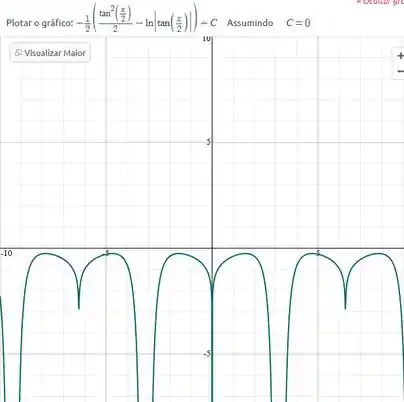
Task: Click the word Assumindo
Action: 250,23
